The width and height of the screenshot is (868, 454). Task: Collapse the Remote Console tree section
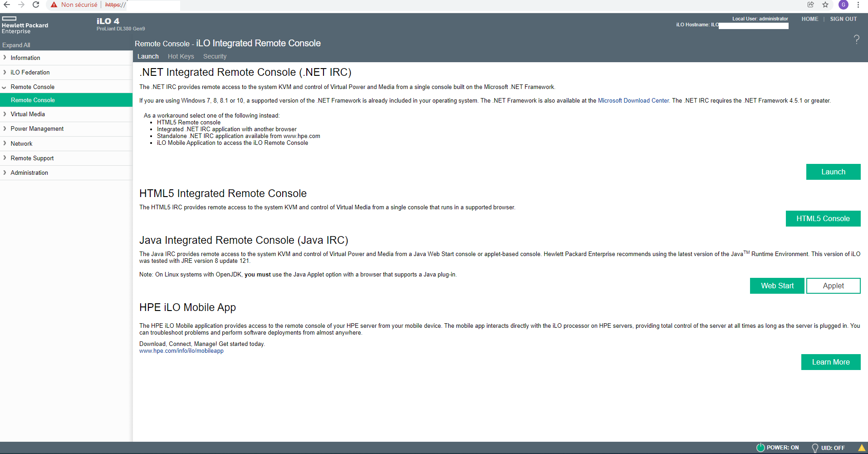pyautogui.click(x=66, y=87)
